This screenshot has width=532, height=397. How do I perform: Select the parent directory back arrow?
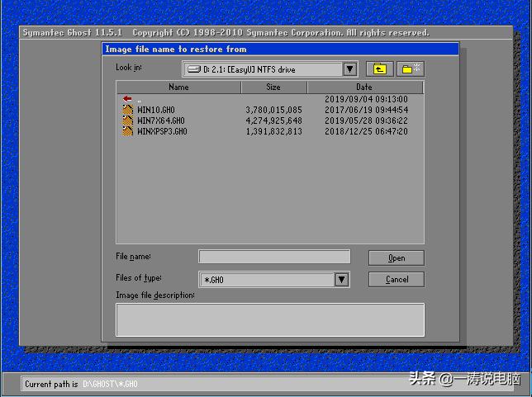tap(127, 99)
